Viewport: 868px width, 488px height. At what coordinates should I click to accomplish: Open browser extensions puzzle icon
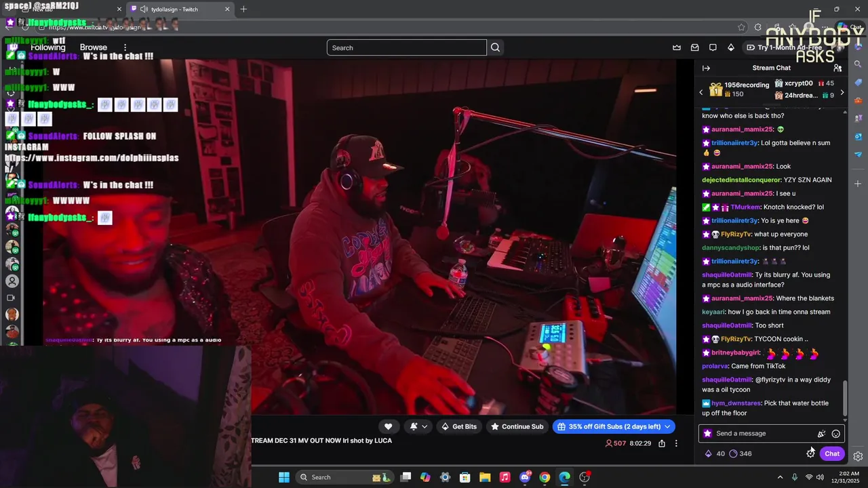[757, 27]
